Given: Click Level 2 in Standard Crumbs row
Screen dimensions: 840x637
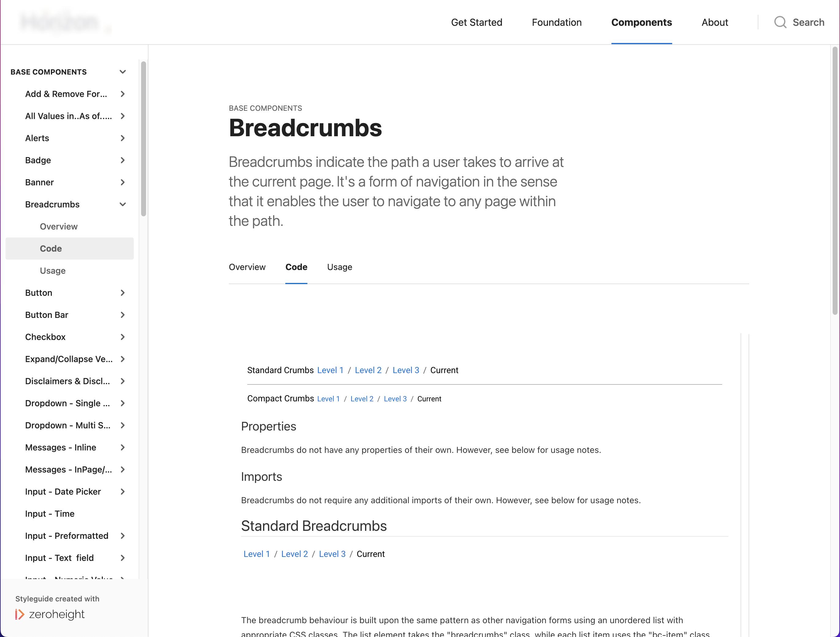Looking at the screenshot, I should (x=368, y=370).
